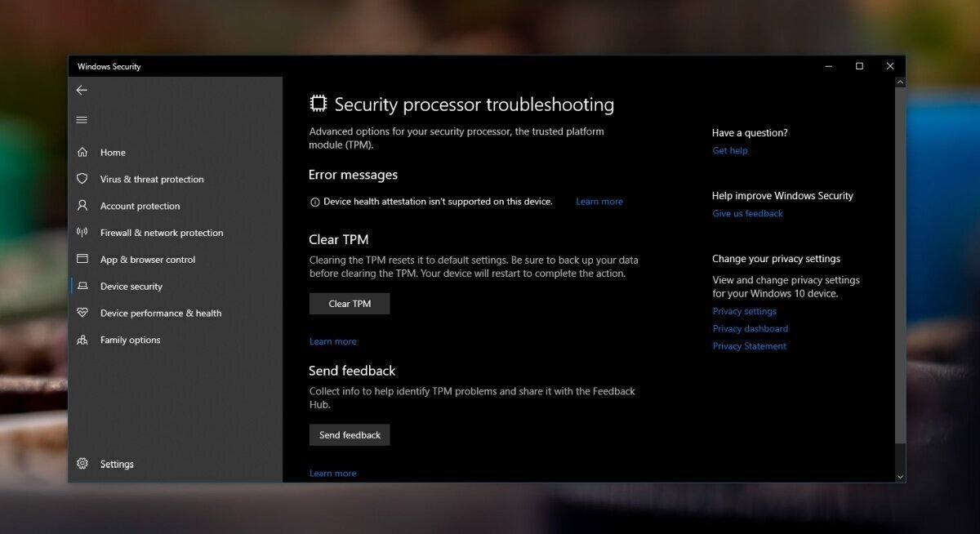Click the back arrow icon

(82, 90)
